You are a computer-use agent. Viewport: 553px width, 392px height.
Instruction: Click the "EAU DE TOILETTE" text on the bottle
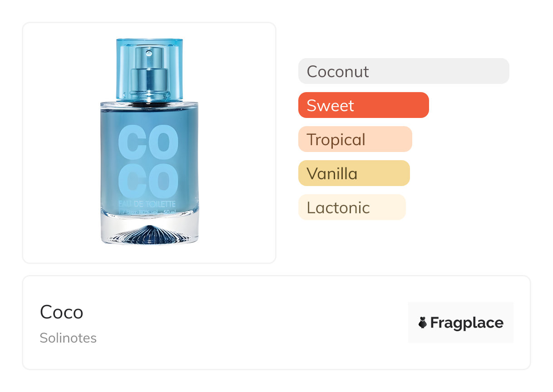tap(147, 204)
